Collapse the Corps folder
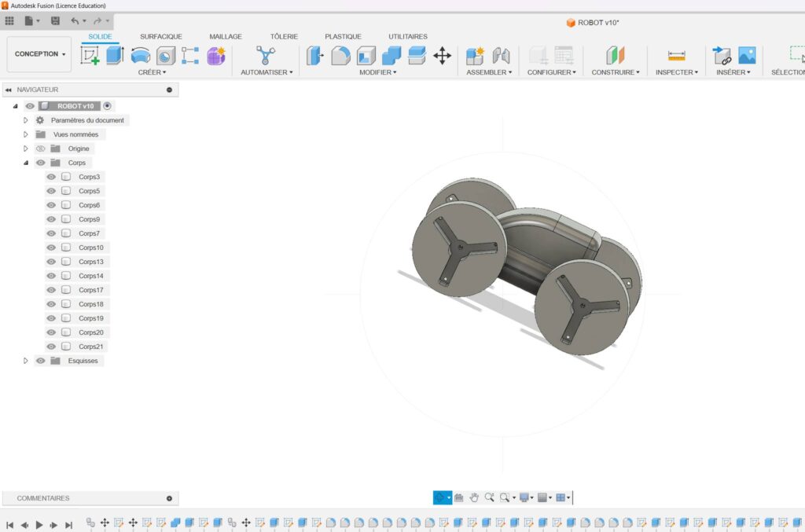The width and height of the screenshot is (805, 532). coord(26,163)
